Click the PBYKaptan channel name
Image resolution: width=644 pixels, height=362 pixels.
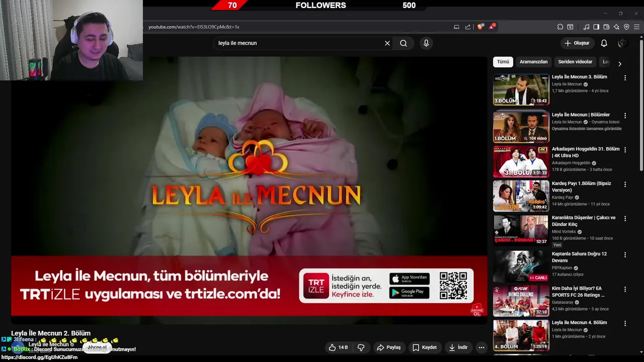[562, 268]
